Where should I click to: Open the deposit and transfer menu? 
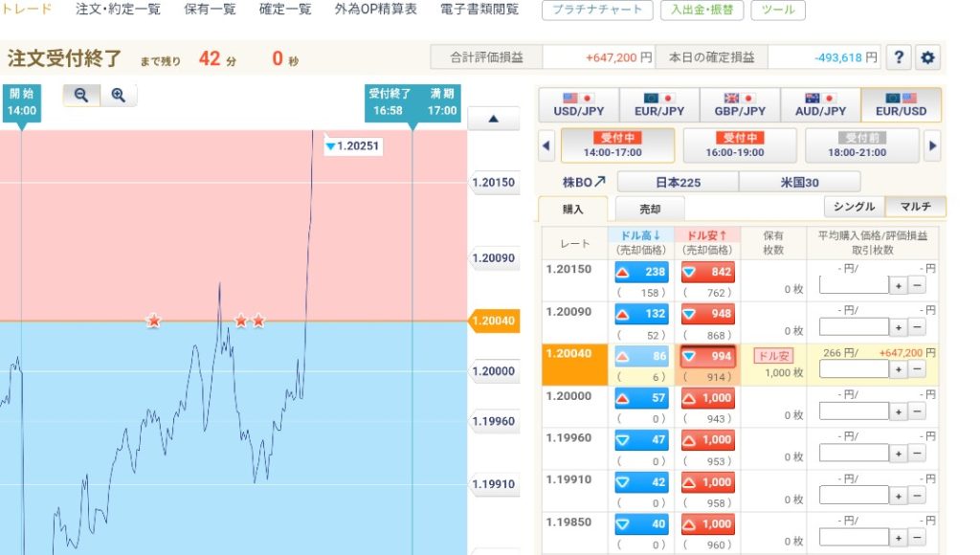(x=702, y=11)
